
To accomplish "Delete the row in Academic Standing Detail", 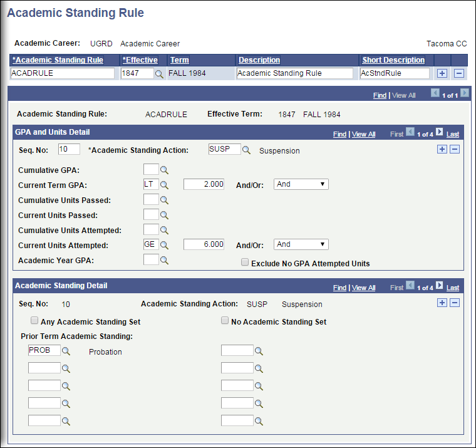I will click(x=455, y=303).
